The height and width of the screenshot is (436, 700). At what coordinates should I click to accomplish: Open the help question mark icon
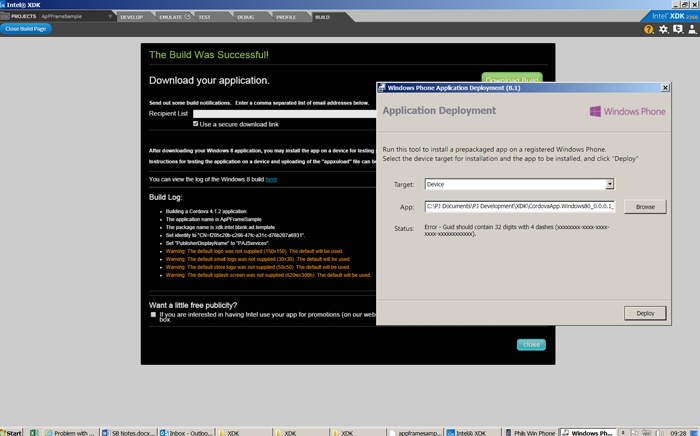[649, 30]
